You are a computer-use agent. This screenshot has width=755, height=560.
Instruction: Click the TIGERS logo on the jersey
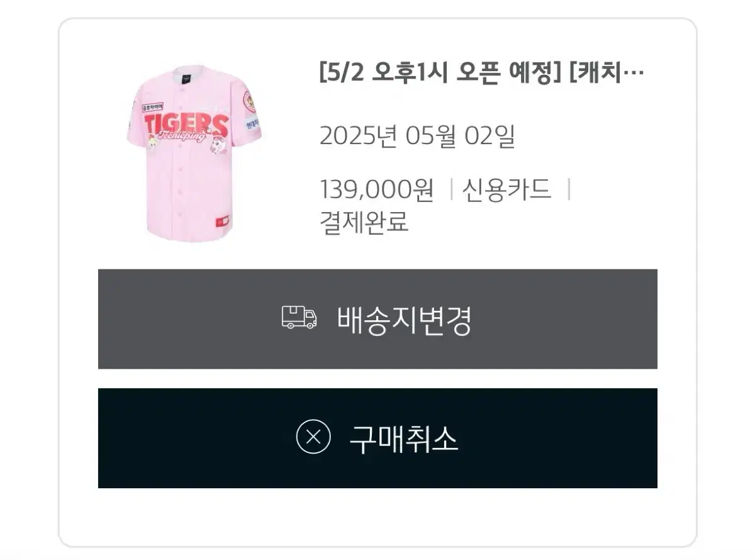186,124
